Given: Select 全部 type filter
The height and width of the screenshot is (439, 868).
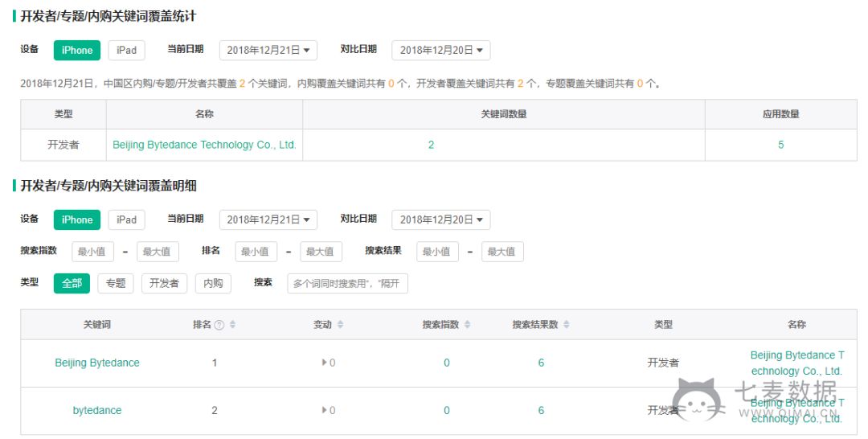Looking at the screenshot, I should [x=72, y=284].
